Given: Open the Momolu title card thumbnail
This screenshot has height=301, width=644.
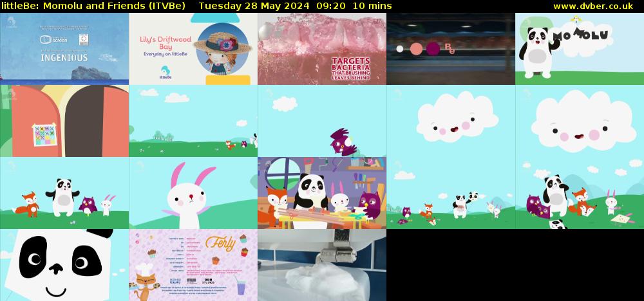Looking at the screenshot, I should [580, 49].
